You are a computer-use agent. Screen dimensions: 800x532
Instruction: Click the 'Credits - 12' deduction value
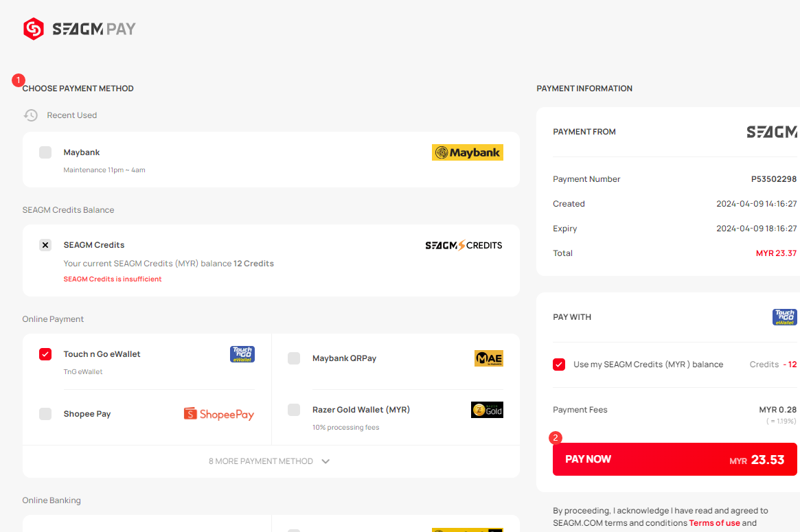[773, 365]
